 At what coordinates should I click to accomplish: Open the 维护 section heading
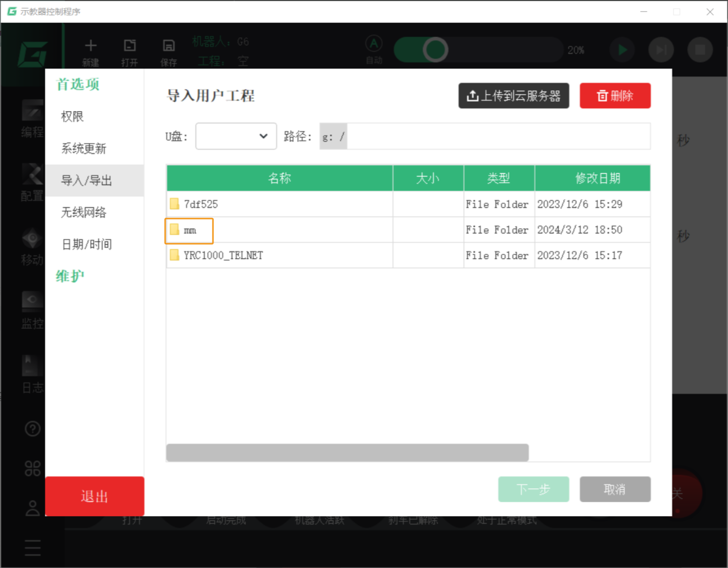point(70,276)
